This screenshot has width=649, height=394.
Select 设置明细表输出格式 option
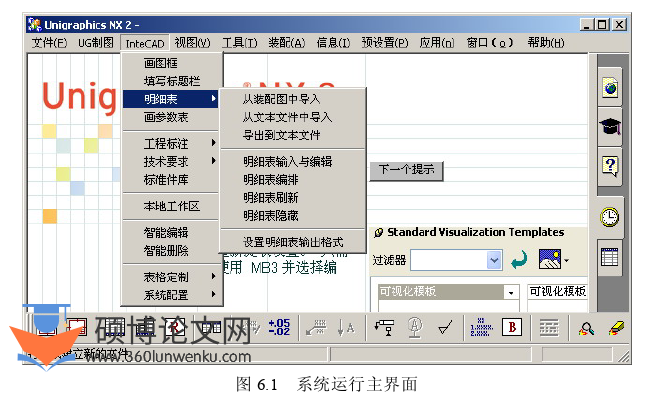(x=293, y=242)
